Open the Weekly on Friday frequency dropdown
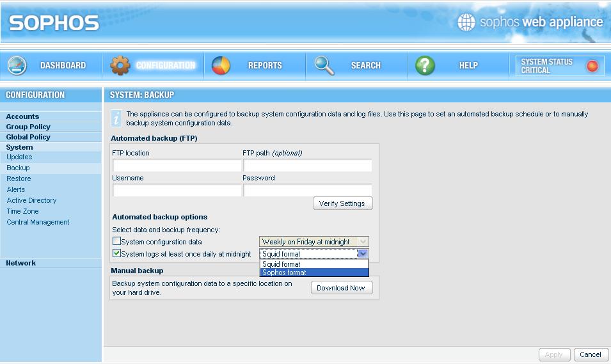 coord(313,242)
